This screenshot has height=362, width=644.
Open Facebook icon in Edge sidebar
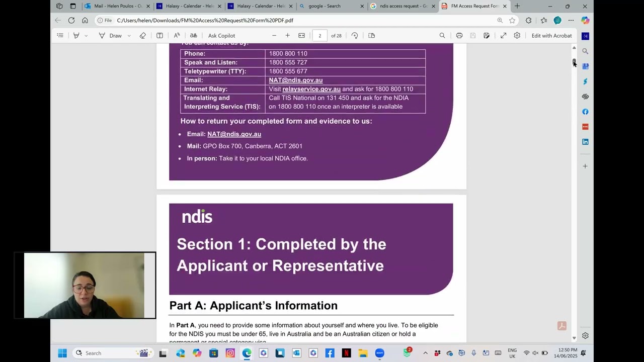(585, 112)
